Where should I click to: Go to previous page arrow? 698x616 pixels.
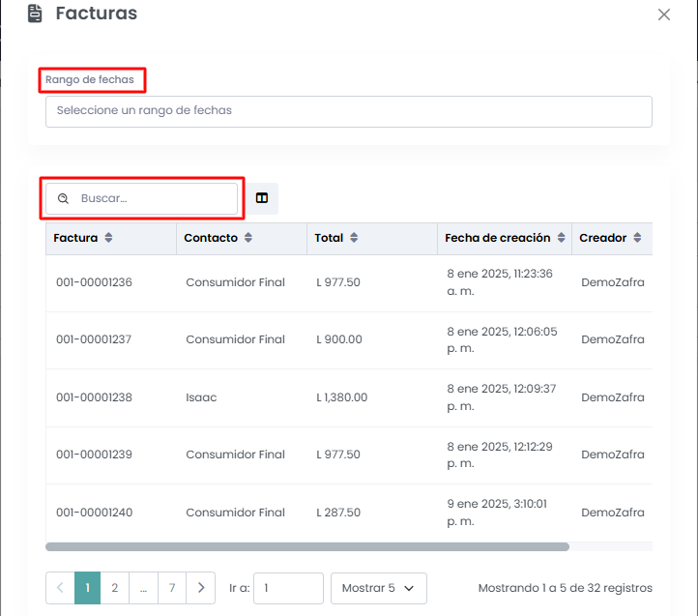coord(60,588)
